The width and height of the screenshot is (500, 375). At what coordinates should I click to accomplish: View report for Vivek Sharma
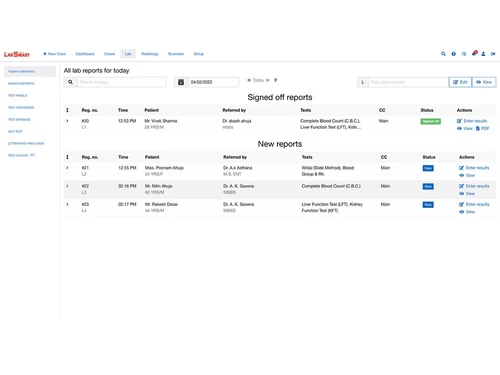coord(465,128)
